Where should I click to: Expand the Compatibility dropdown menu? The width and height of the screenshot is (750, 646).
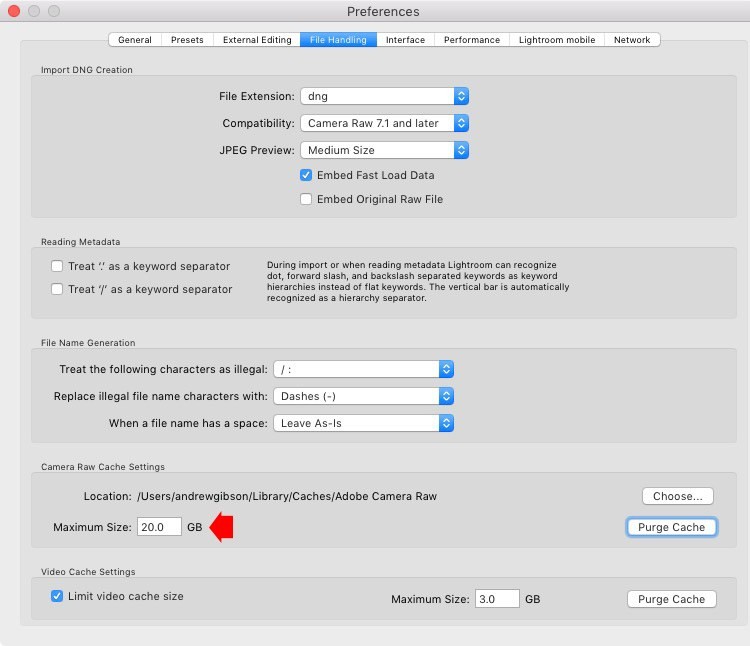(384, 123)
